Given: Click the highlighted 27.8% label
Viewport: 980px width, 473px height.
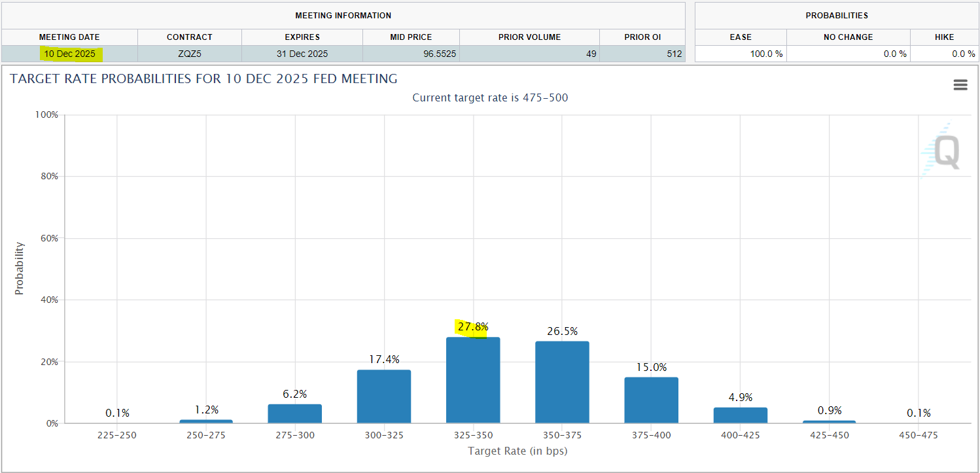Looking at the screenshot, I should 472,326.
